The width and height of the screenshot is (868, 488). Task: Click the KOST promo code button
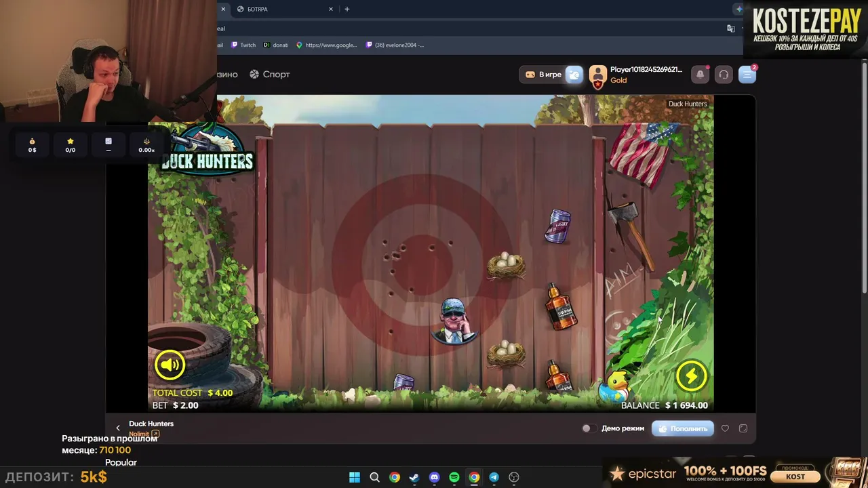[x=795, y=476]
